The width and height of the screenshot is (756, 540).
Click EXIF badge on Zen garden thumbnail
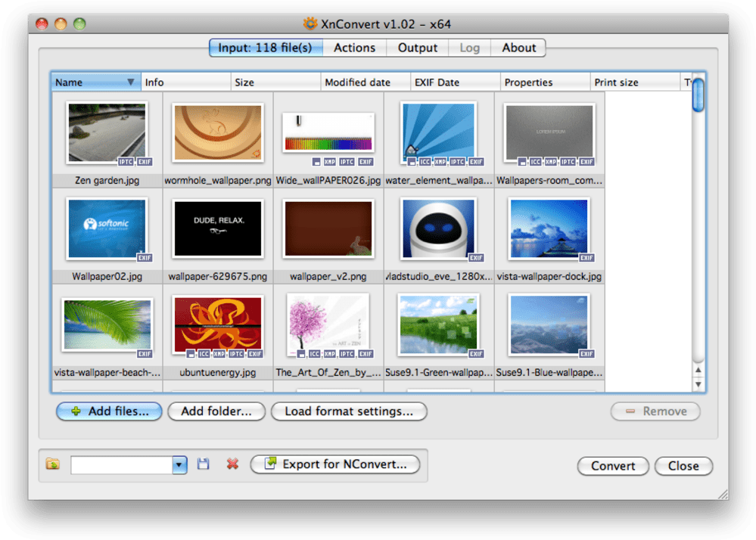click(145, 162)
